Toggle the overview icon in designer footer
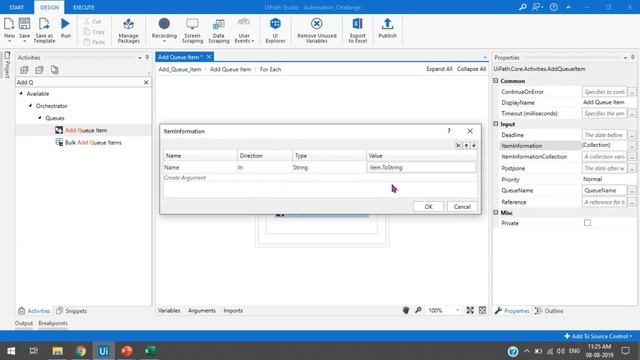This screenshot has height=360, width=640. 482,310
